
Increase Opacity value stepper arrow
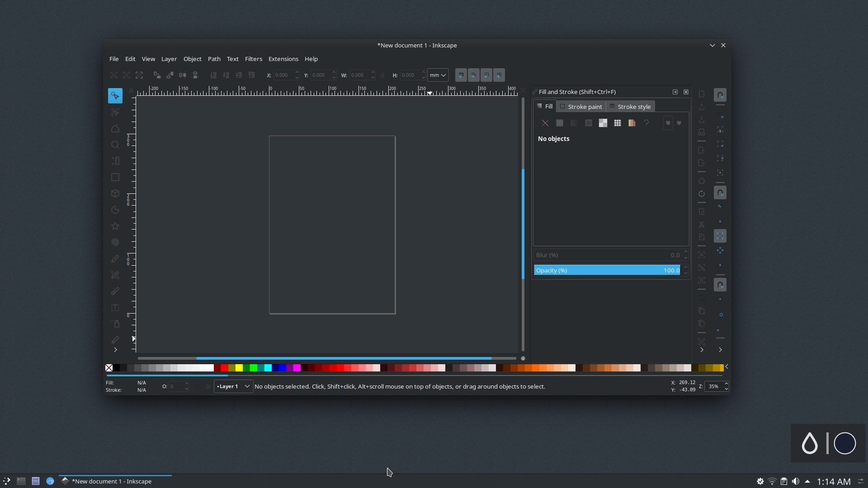pos(685,267)
